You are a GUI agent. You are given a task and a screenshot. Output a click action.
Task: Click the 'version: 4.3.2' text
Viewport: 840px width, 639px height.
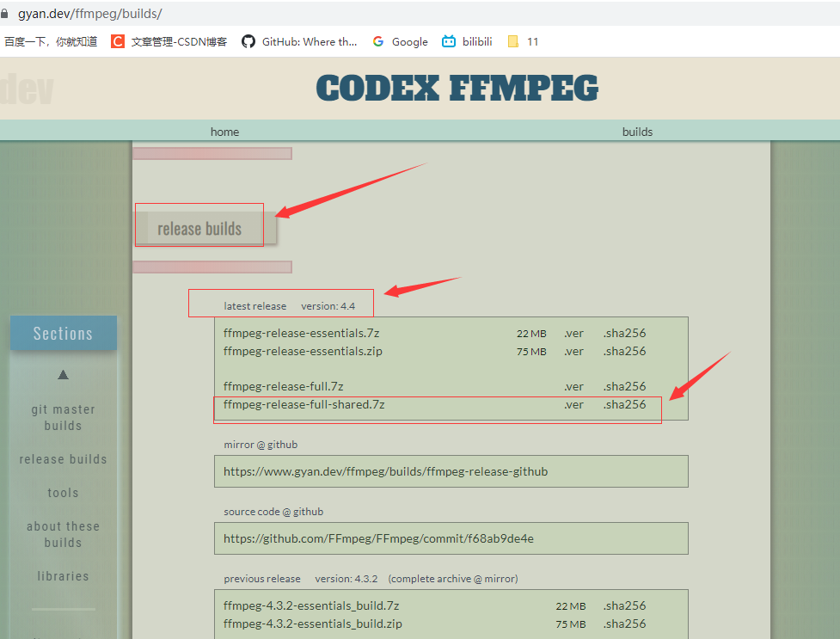(x=346, y=579)
